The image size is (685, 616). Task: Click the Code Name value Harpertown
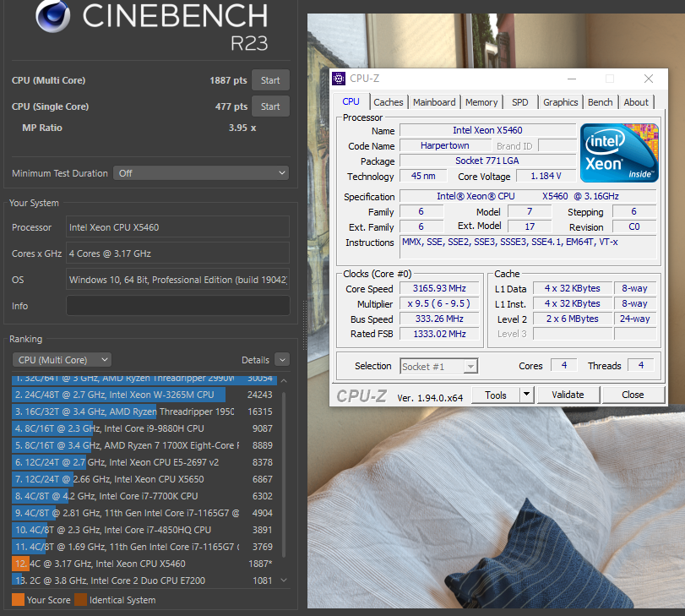pos(445,145)
